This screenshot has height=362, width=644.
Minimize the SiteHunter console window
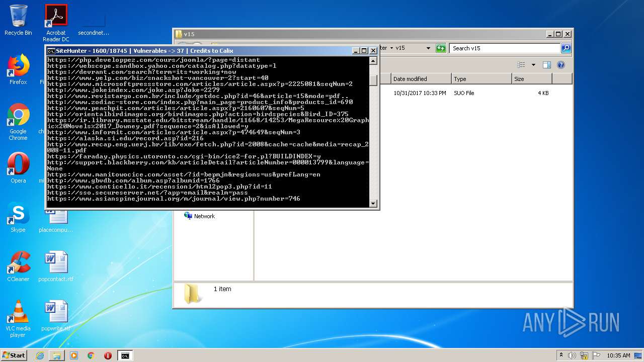[x=356, y=51]
